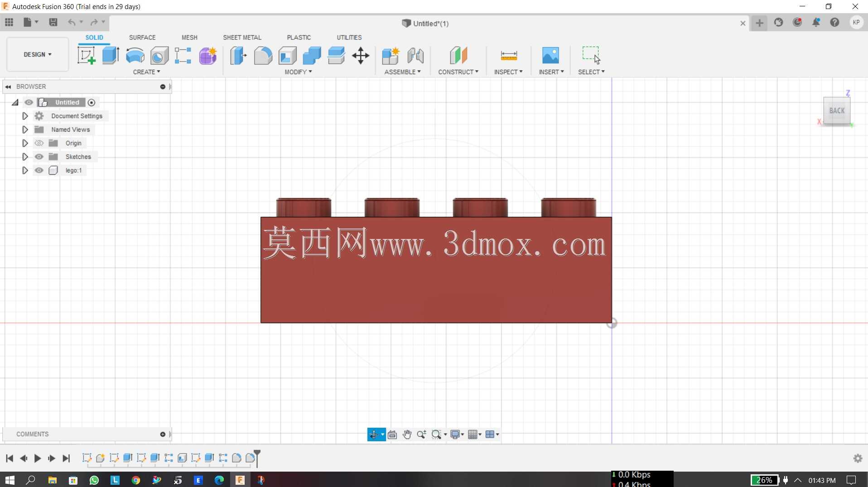
Task: Open the data panel grid icon
Action: (x=9, y=22)
